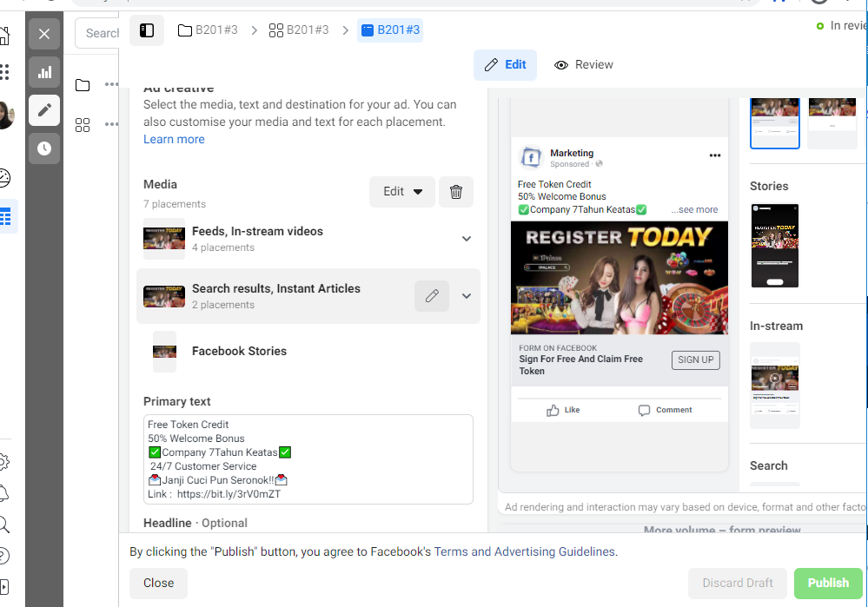Viewport: 868px width, 607px height.
Task: Click the Close button
Action: 158,584
